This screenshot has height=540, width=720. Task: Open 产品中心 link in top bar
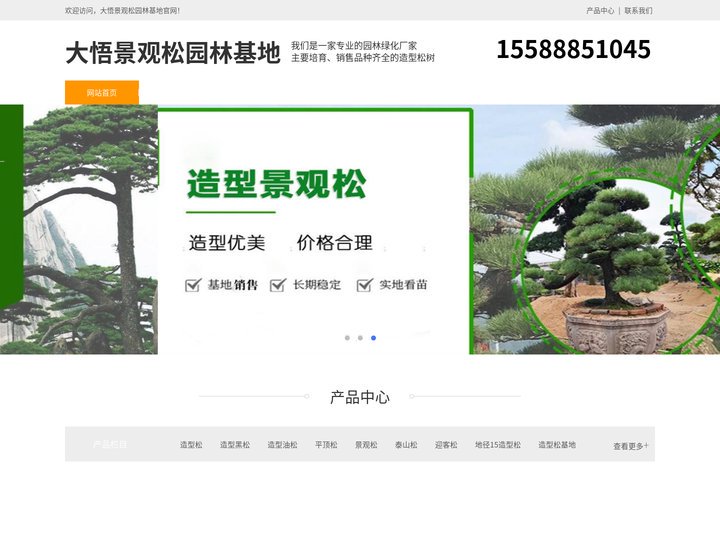click(600, 11)
